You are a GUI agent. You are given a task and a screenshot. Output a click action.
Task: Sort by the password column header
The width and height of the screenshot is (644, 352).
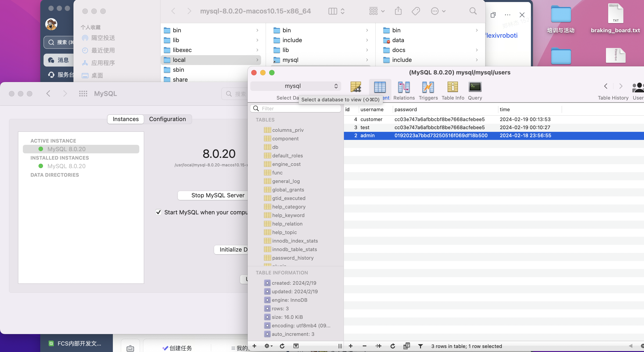click(x=446, y=109)
